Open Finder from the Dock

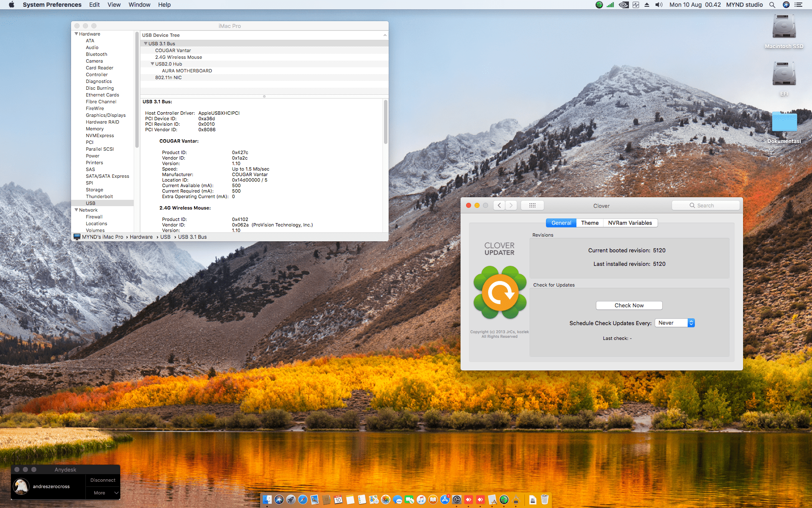(x=267, y=500)
